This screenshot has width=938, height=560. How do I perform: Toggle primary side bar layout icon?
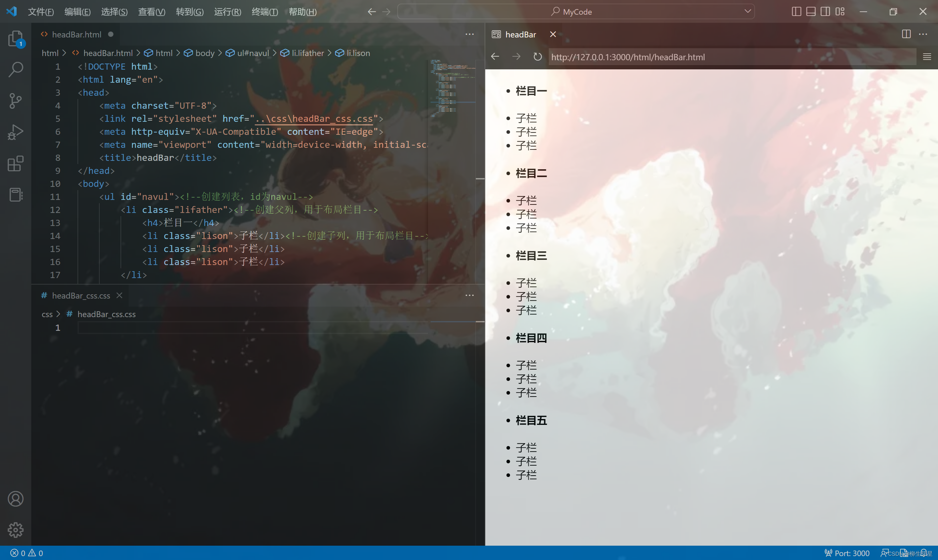click(x=796, y=12)
